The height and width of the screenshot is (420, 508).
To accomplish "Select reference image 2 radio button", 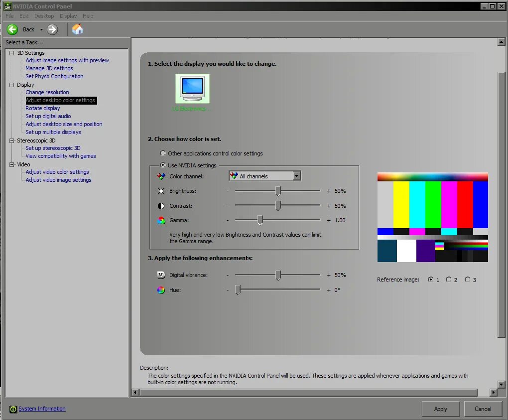I will [x=448, y=280].
